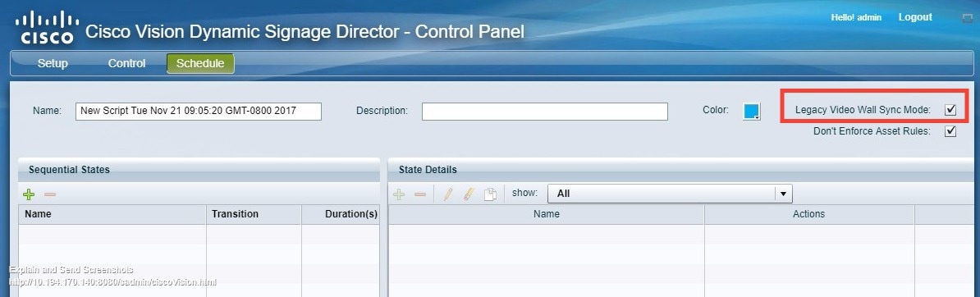Click the pencil edit icon in State Details

[447, 194]
